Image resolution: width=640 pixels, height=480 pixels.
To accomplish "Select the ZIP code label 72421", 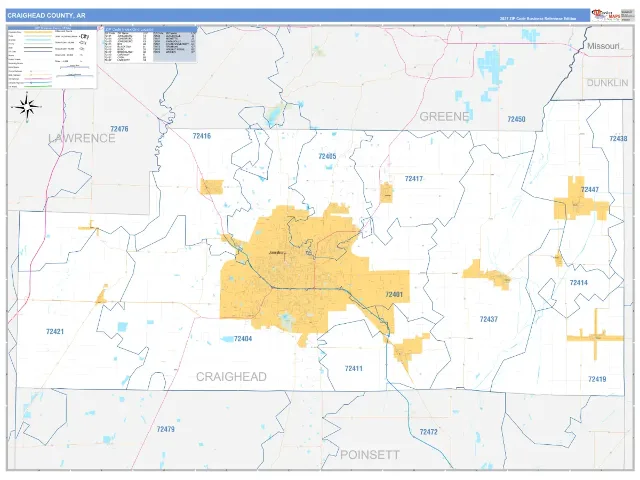I will [x=55, y=332].
